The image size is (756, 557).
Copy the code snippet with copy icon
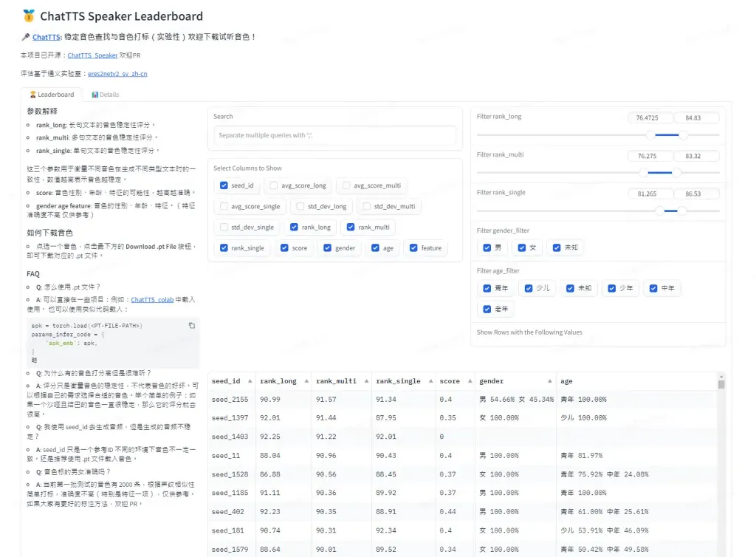coord(192,326)
